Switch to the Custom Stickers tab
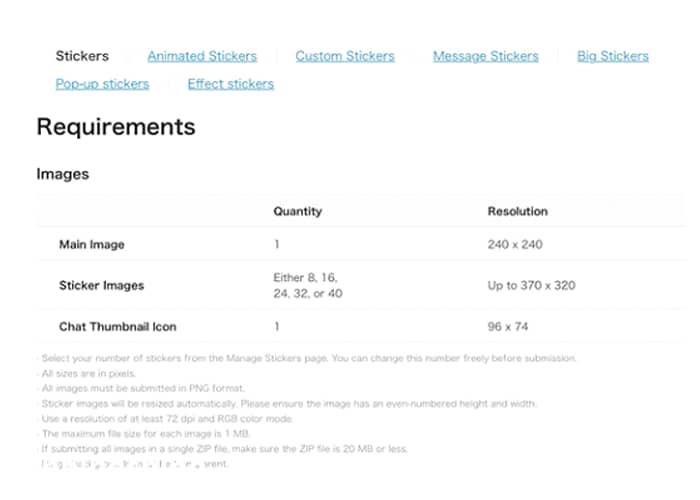 (345, 56)
